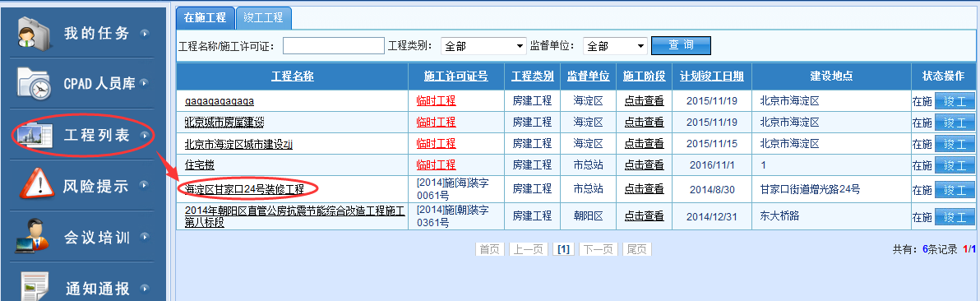Expand the 监督单位 dropdown
The width and height of the screenshot is (980, 301).
(x=615, y=46)
